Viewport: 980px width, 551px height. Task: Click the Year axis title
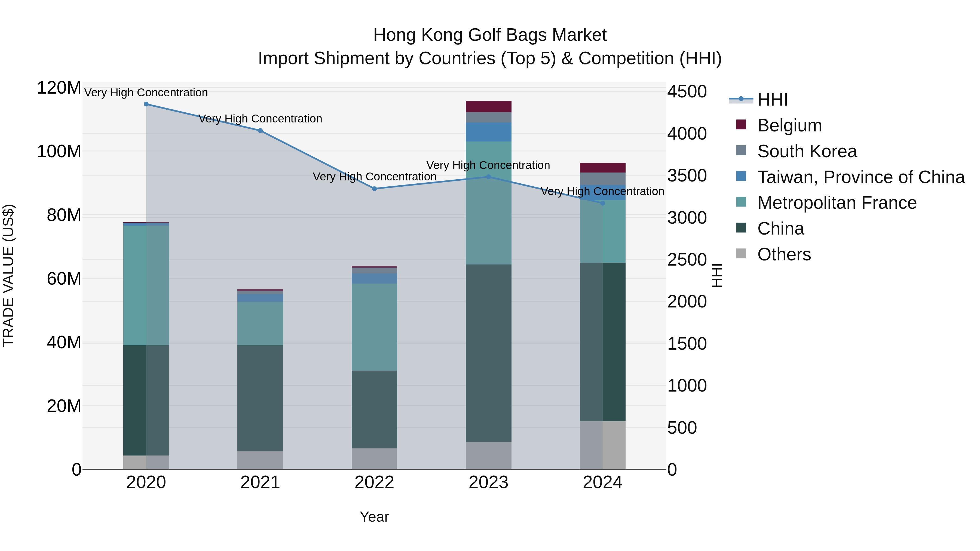point(374,517)
